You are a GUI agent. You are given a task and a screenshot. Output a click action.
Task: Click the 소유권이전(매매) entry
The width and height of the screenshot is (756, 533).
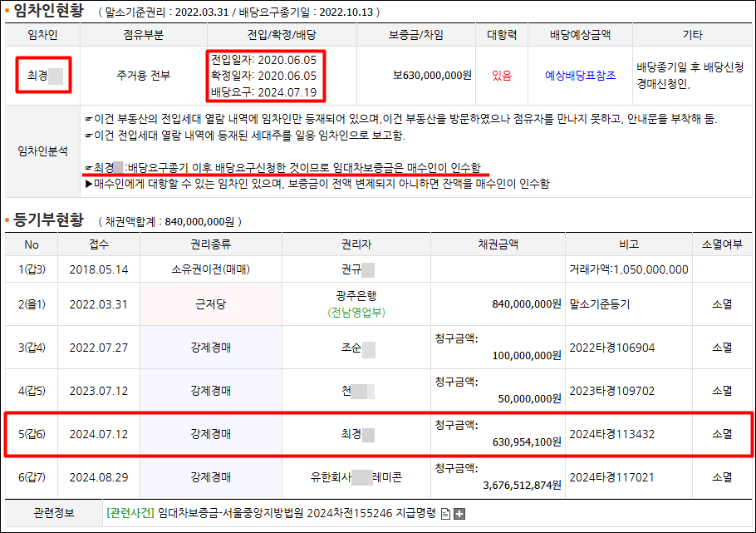coord(211,269)
